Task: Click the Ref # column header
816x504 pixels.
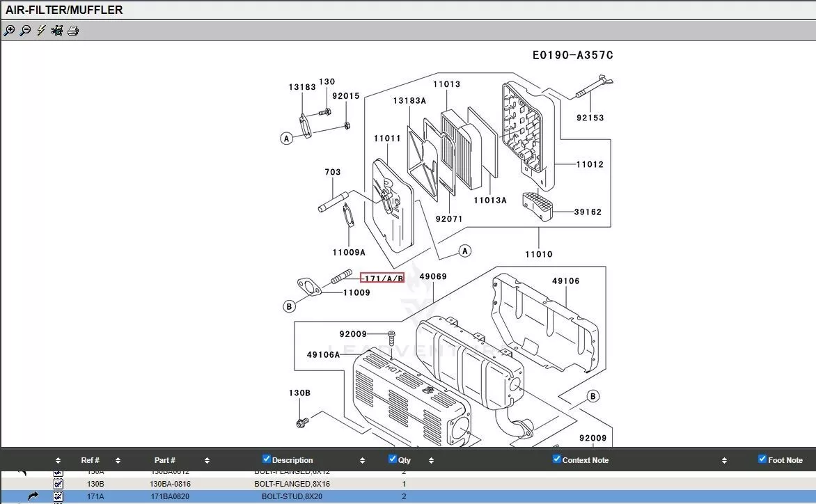Action: (x=91, y=460)
